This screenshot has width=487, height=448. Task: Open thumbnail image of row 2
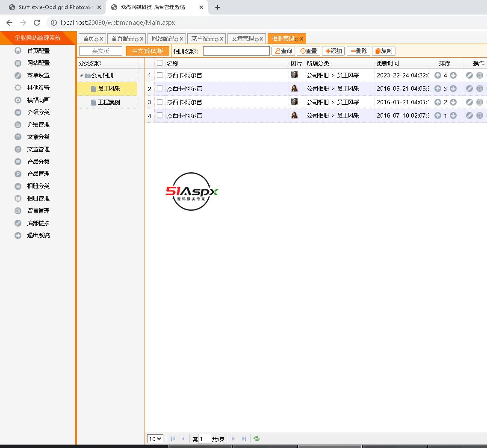[x=294, y=88]
